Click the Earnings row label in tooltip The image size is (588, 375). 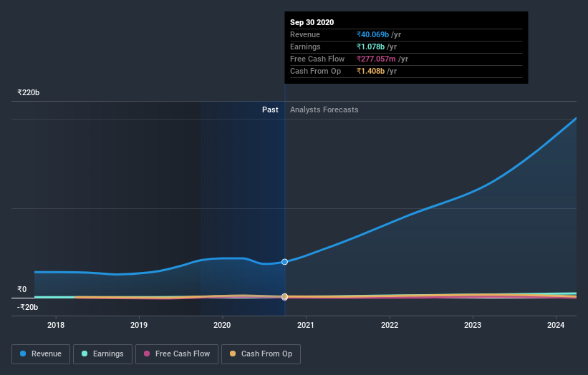(x=305, y=47)
